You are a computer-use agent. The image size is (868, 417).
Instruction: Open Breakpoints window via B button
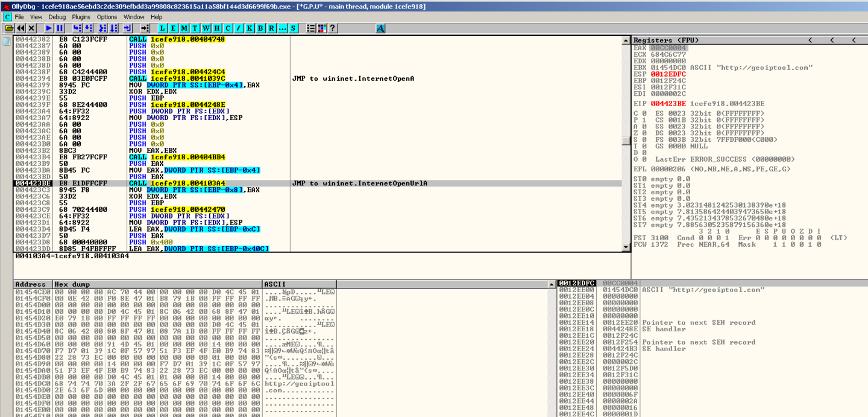pos(260,28)
